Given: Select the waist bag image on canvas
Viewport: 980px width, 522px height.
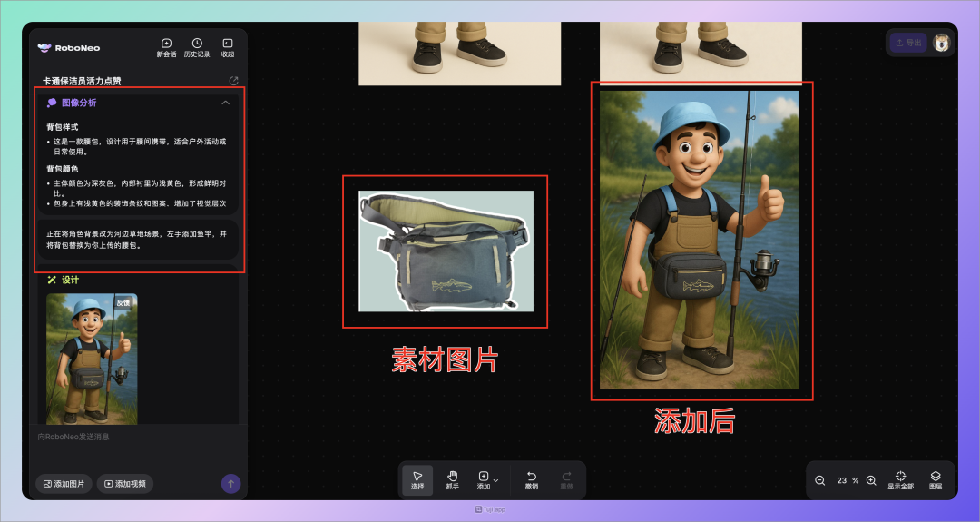Looking at the screenshot, I should click(x=446, y=251).
